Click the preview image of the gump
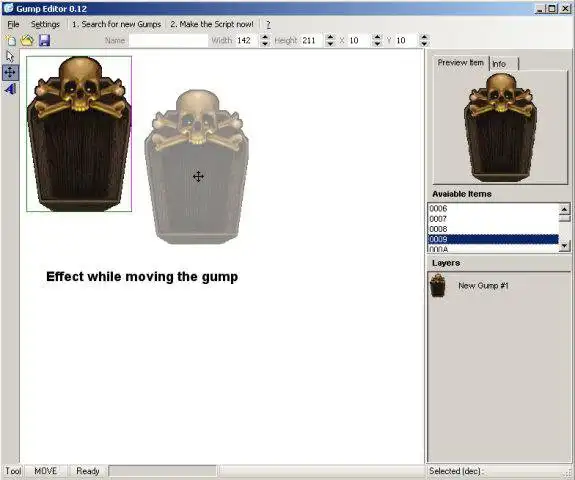Screen dimensions: 575x480 500,127
